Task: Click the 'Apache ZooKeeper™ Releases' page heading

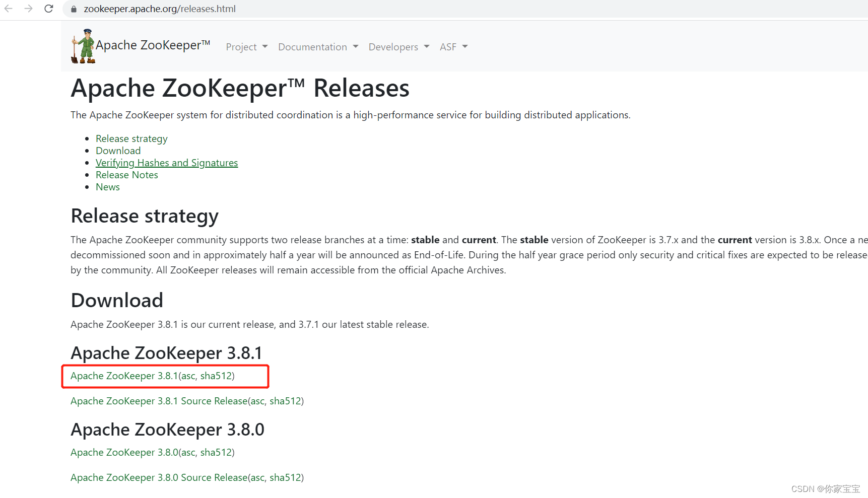Action: point(240,89)
